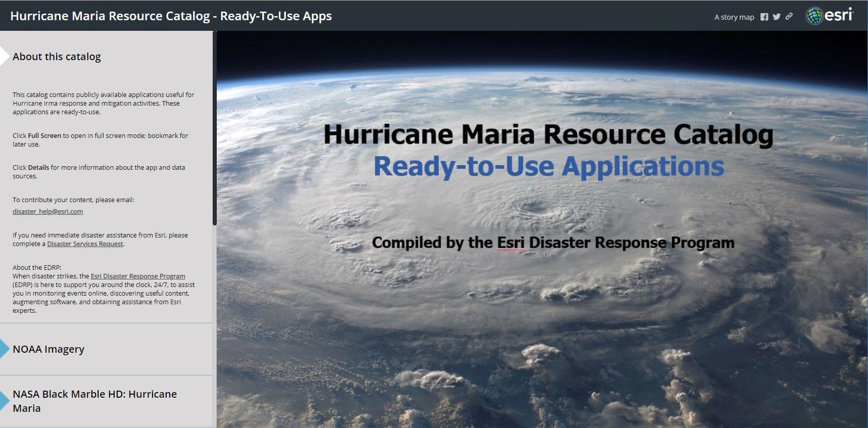The height and width of the screenshot is (428, 868).
Task: Share story map on Twitter
Action: (777, 17)
